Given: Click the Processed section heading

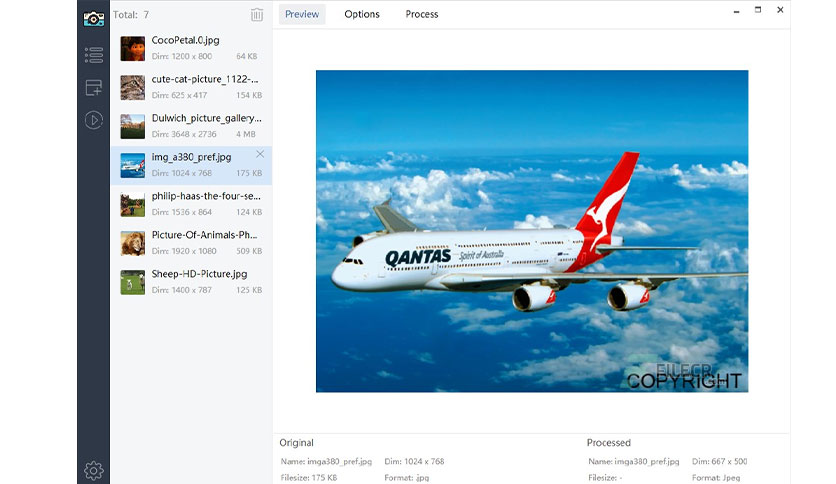Looking at the screenshot, I should pos(609,443).
